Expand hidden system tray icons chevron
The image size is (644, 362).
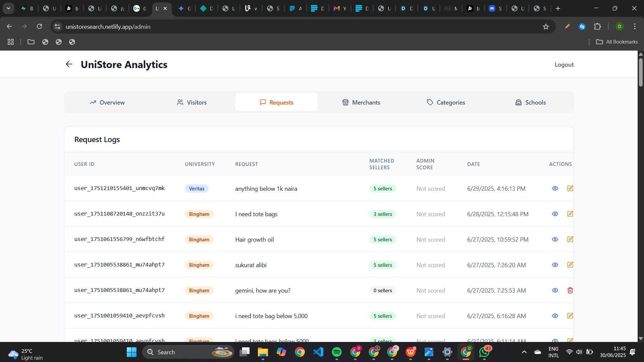[524, 352]
